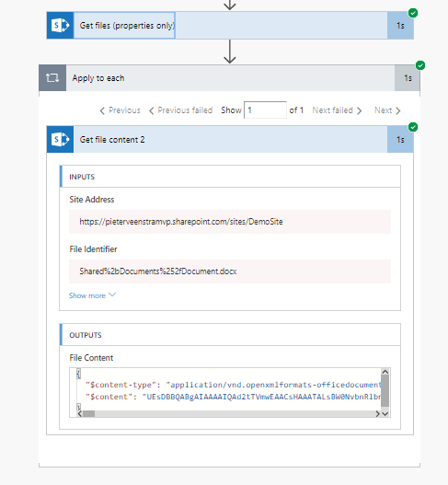Click 1s duration on Apply to each
Image resolution: width=448 pixels, height=485 pixels.
tap(408, 78)
